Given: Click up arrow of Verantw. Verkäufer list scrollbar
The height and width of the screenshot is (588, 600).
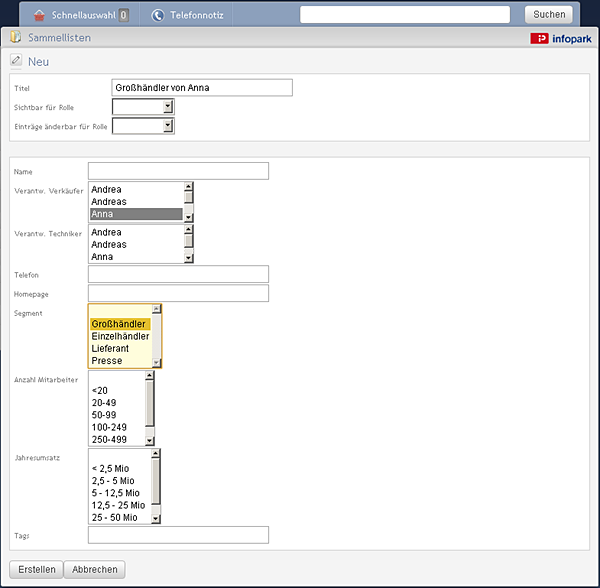Looking at the screenshot, I should click(188, 186).
